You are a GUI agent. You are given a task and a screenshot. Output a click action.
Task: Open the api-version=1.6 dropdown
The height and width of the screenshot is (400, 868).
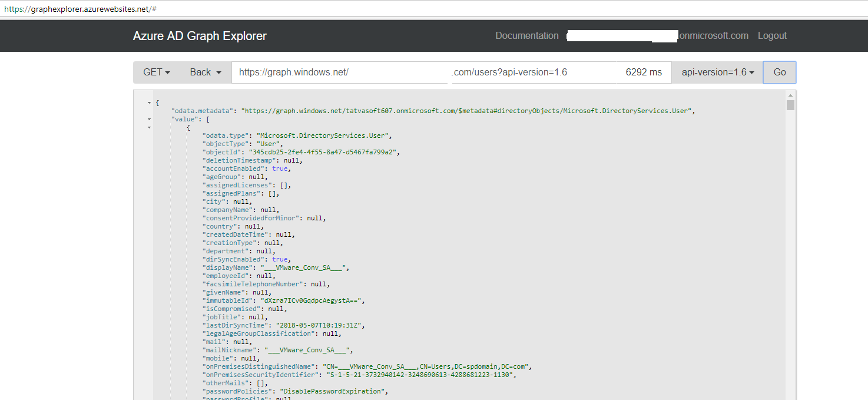[718, 72]
